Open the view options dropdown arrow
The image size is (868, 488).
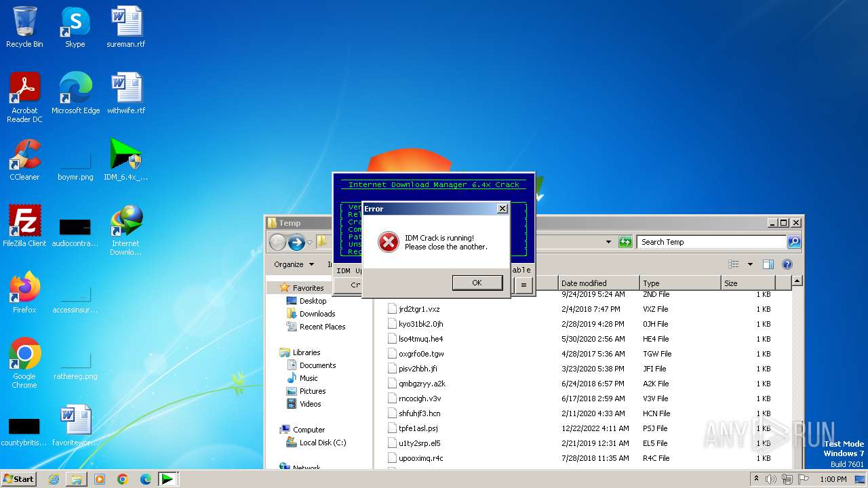coord(750,264)
